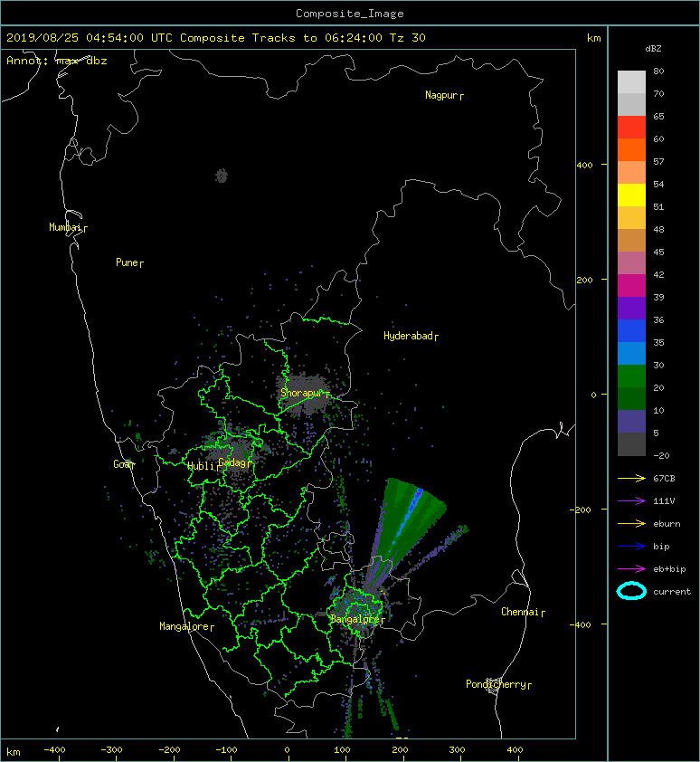This screenshot has width=700, height=762.
Task: Click the magenta eb+bip arrow legend icon
Action: [631, 568]
